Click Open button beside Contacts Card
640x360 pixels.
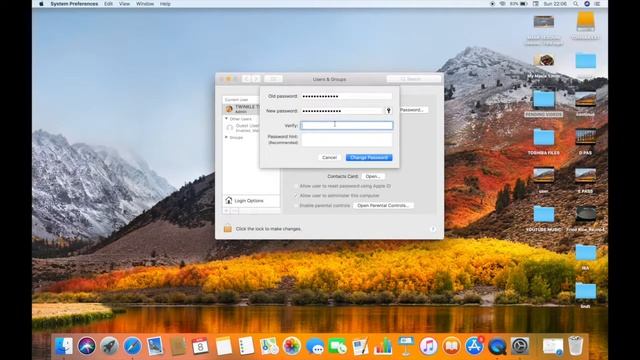coord(373,176)
